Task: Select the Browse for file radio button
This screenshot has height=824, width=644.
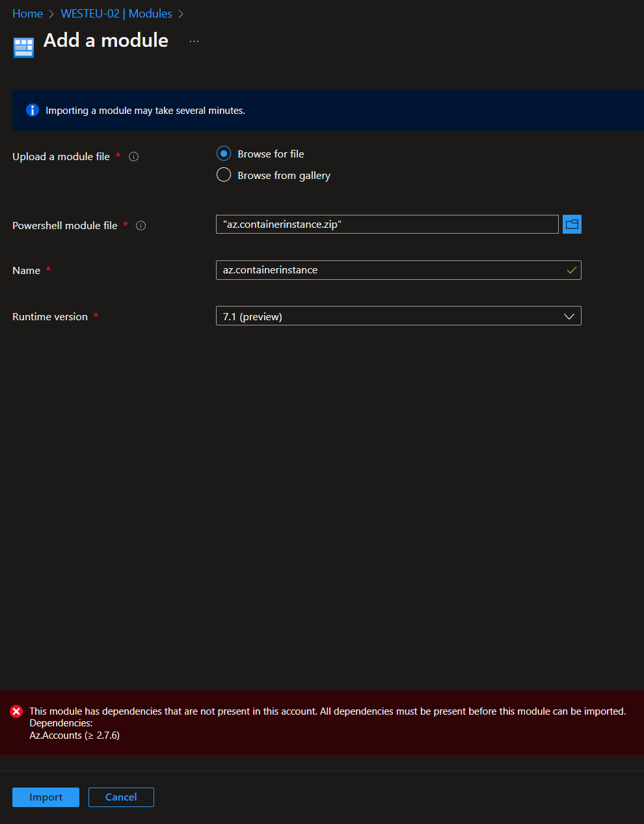Action: 224,154
